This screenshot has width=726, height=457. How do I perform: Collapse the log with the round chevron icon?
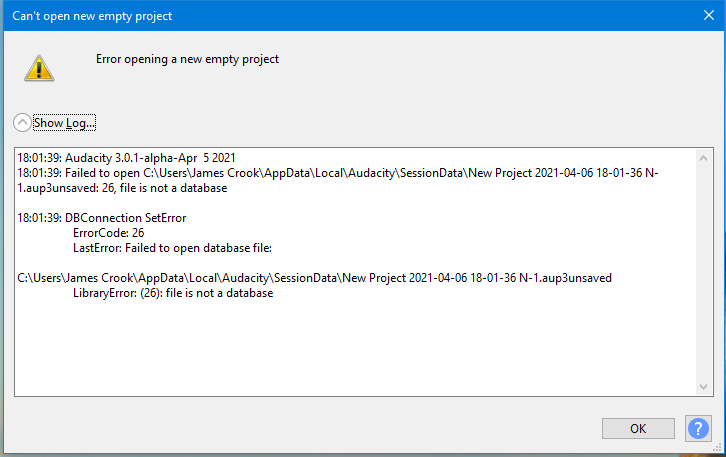[22, 123]
